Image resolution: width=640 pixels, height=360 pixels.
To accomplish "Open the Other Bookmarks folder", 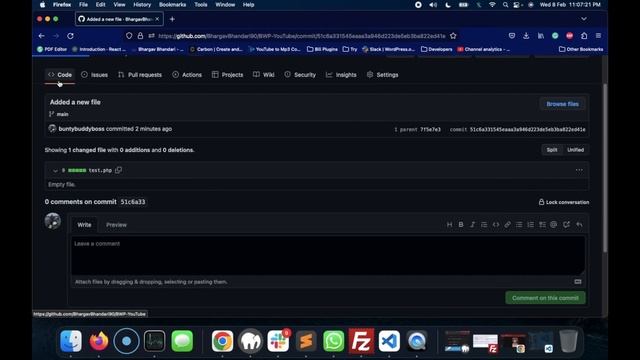I will pos(581,49).
